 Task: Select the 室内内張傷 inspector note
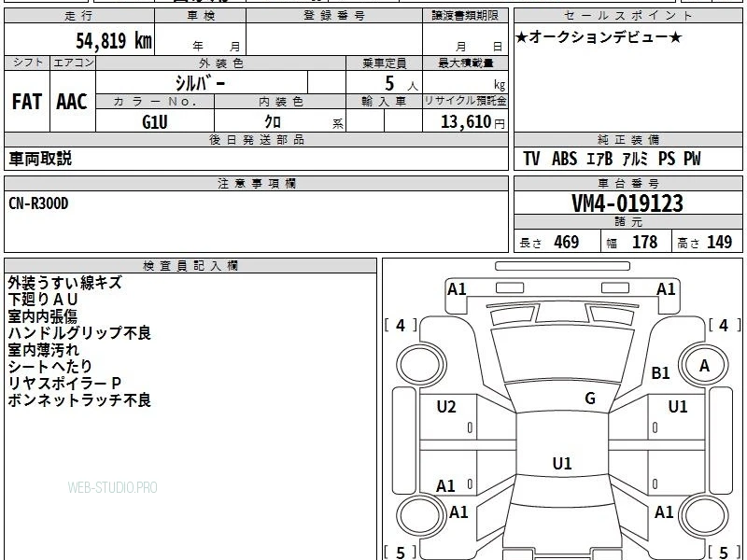click(42, 316)
